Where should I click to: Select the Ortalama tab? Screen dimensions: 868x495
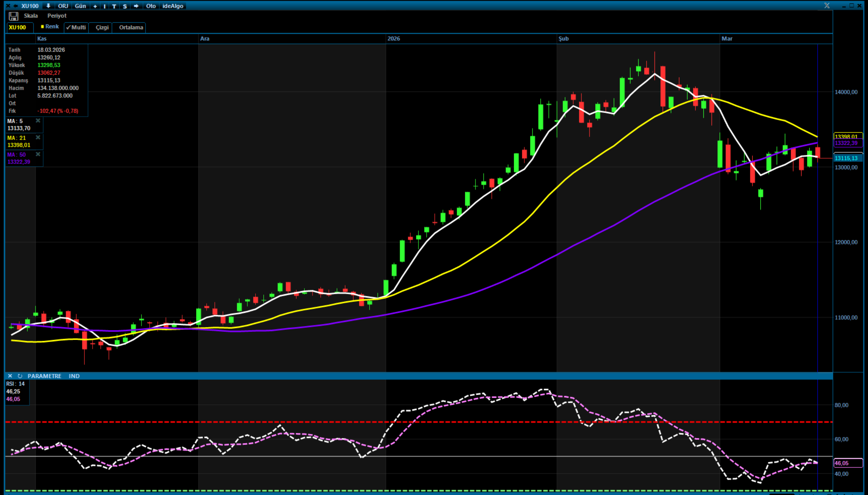coord(131,27)
